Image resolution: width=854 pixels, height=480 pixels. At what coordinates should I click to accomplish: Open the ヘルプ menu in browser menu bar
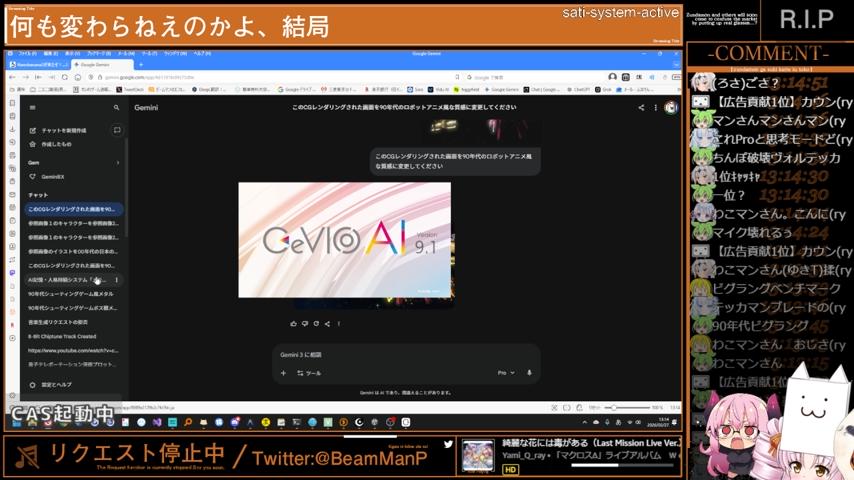tap(202, 53)
